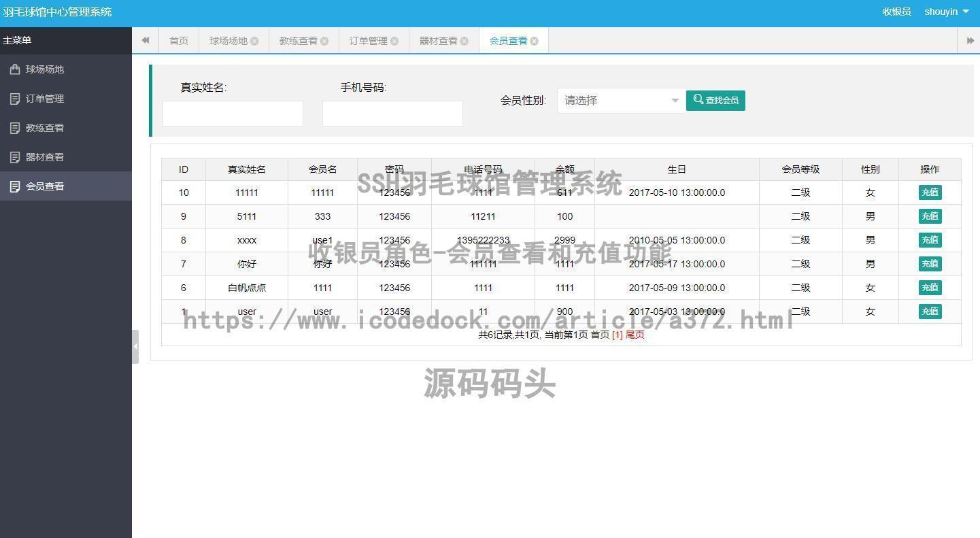The width and height of the screenshot is (980, 538).
Task: Close the 器材查看 tab
Action: [x=464, y=40]
